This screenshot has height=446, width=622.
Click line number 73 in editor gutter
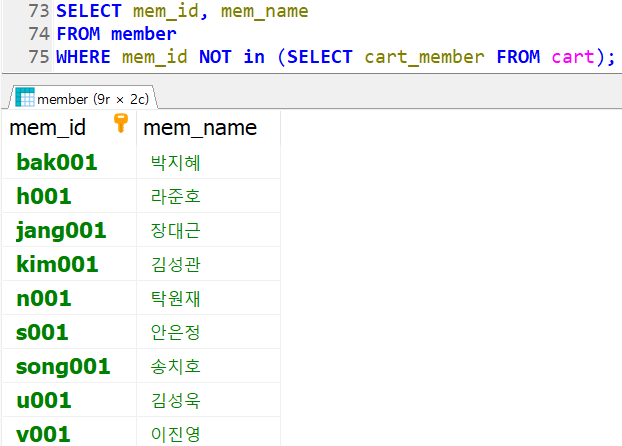coord(39,11)
